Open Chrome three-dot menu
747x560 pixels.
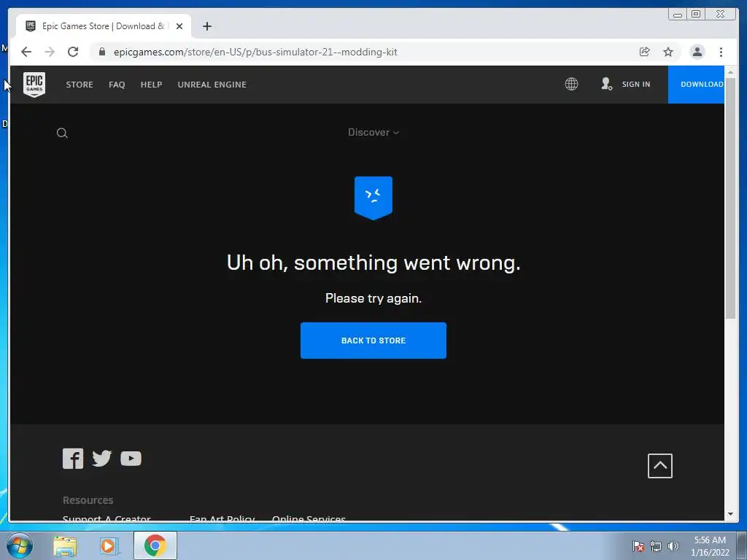[x=721, y=52]
